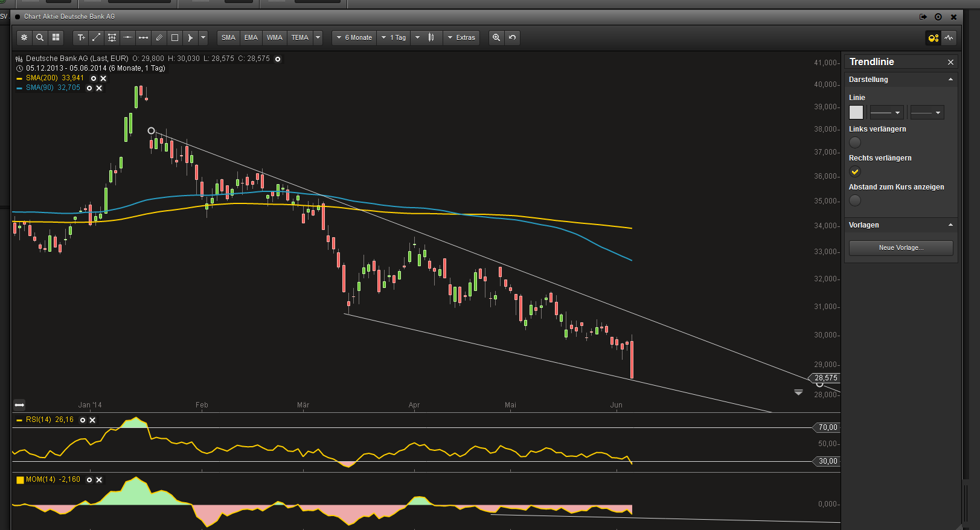980x530 pixels.
Task: Open settings for SMA(90) indicator
Action: coord(89,88)
